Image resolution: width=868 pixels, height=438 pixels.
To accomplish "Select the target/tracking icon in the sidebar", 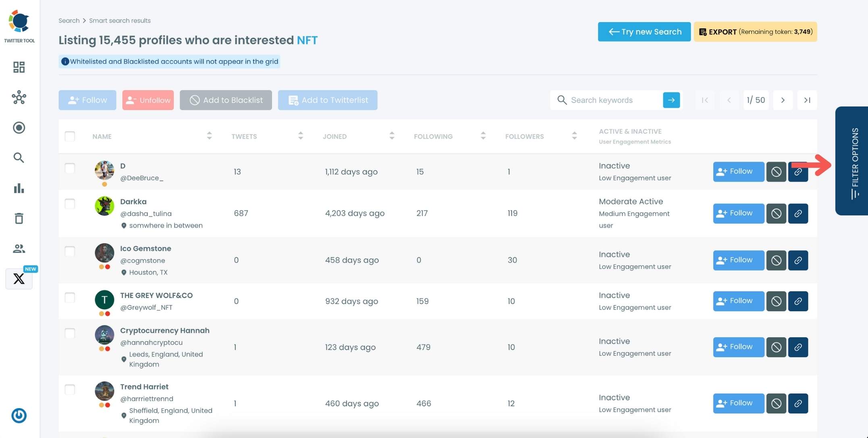I will click(x=19, y=127).
